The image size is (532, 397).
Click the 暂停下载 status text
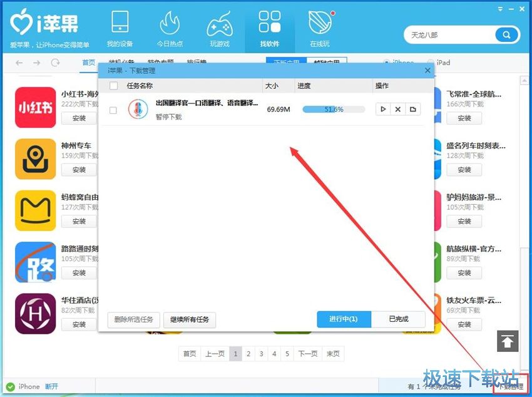pyautogui.click(x=168, y=117)
